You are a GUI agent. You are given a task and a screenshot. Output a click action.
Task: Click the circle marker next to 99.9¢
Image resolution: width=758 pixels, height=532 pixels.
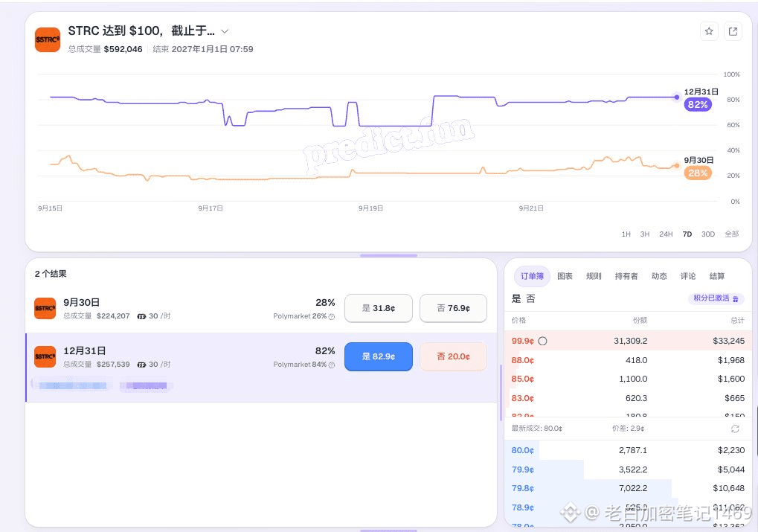pyautogui.click(x=542, y=341)
